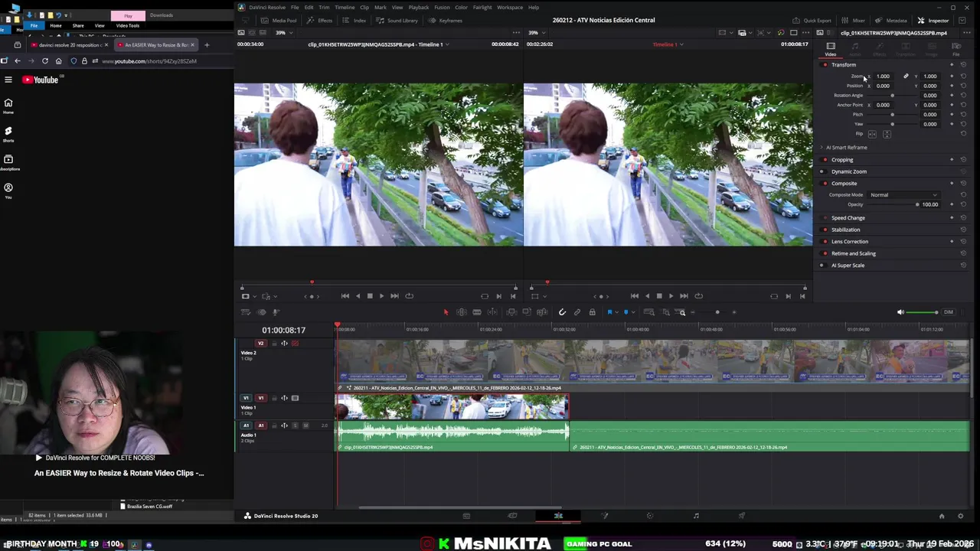Open the Metadata panel
Image resolution: width=980 pixels, height=551 pixels.
(891, 21)
